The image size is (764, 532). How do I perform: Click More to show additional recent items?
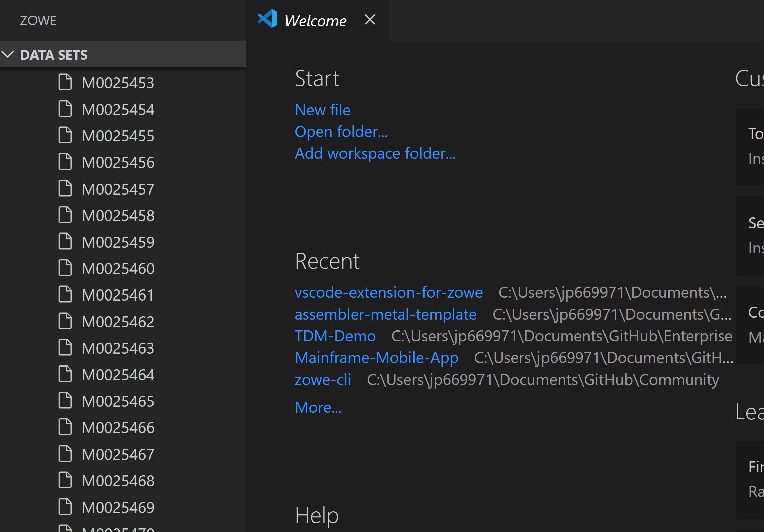318,407
